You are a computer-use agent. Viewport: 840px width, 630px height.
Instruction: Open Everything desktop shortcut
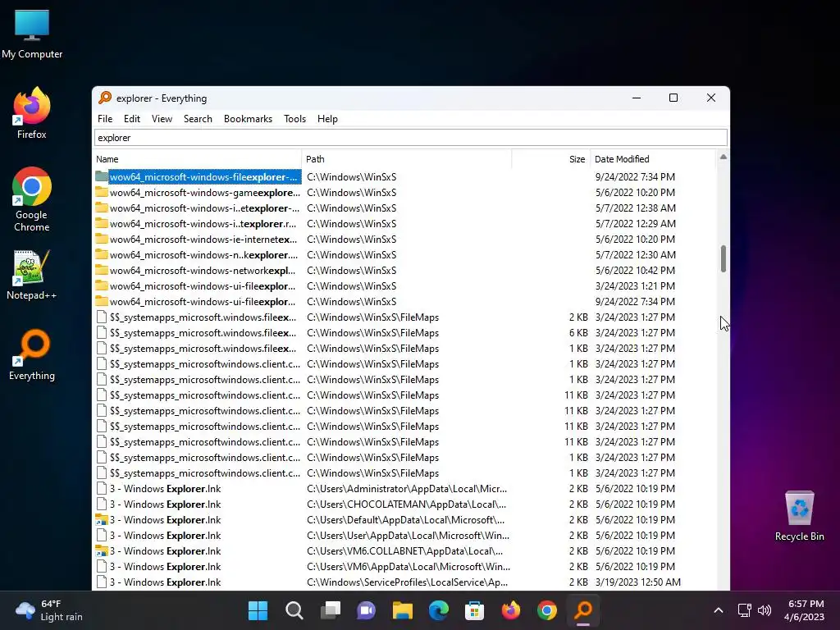click(32, 354)
